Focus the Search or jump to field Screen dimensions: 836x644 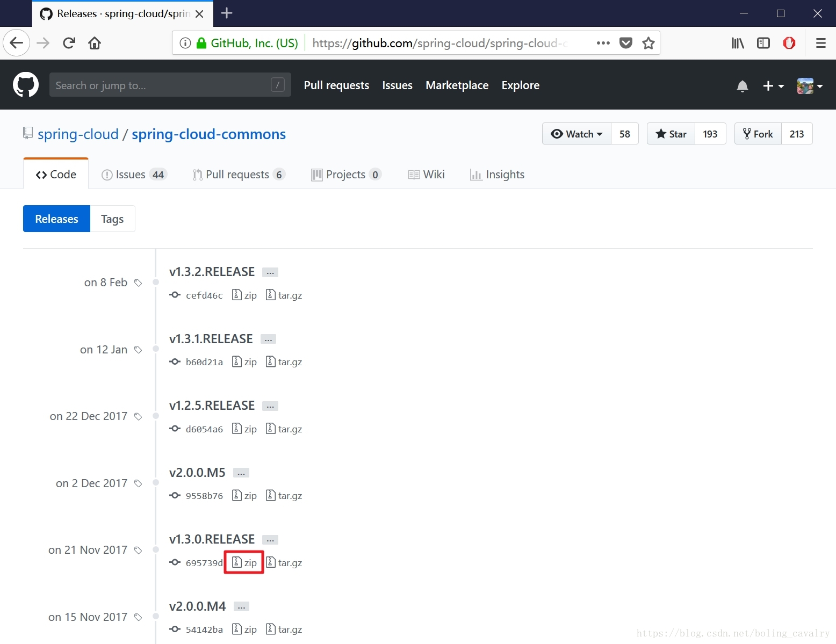coord(170,85)
